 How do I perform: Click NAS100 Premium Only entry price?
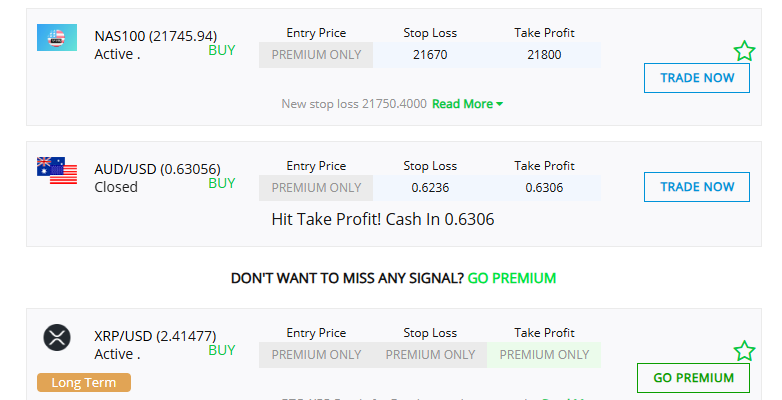[316, 55]
